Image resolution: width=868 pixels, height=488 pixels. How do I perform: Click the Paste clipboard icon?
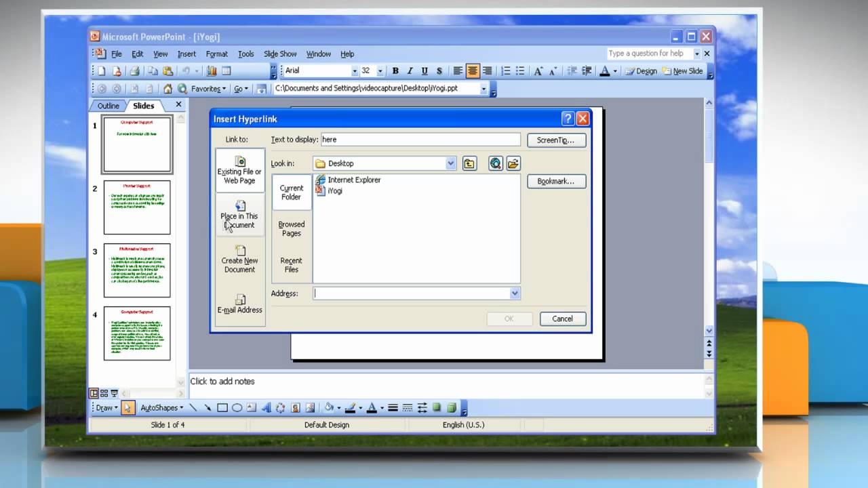pyautogui.click(x=167, y=70)
